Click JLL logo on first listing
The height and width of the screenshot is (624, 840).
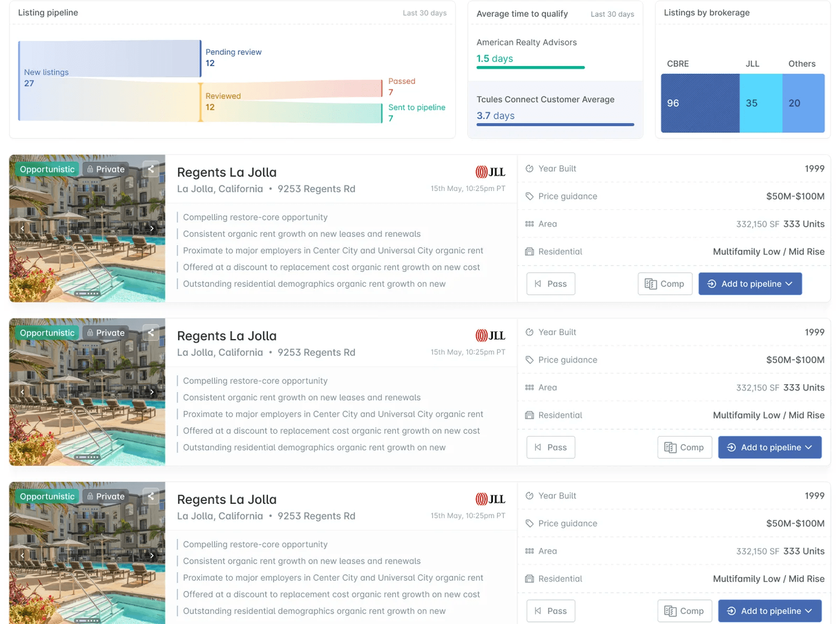490,172
